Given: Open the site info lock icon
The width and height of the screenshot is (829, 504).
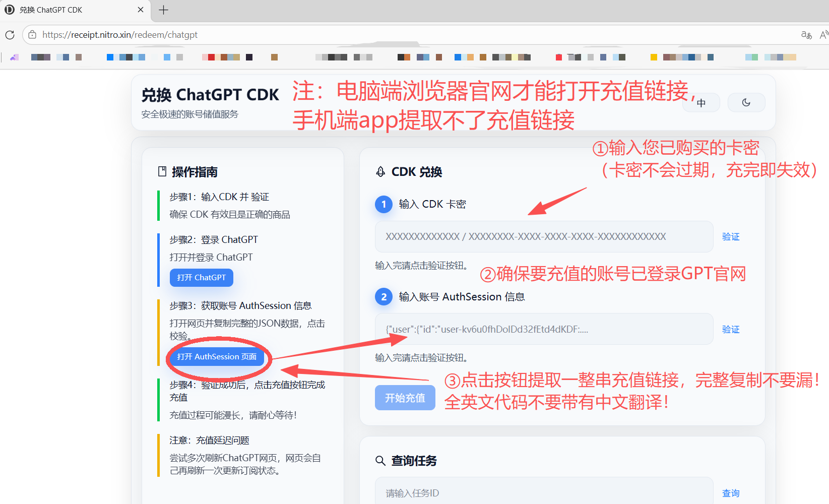Looking at the screenshot, I should click(32, 35).
